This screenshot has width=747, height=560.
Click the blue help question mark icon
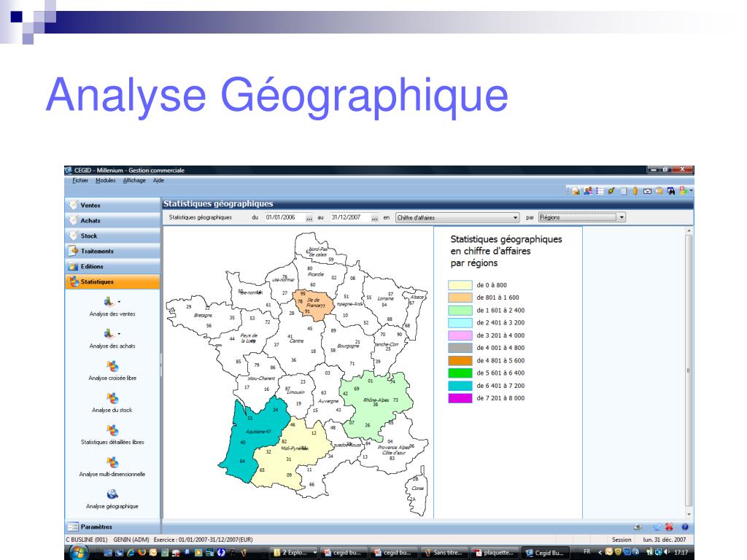pyautogui.click(x=684, y=526)
